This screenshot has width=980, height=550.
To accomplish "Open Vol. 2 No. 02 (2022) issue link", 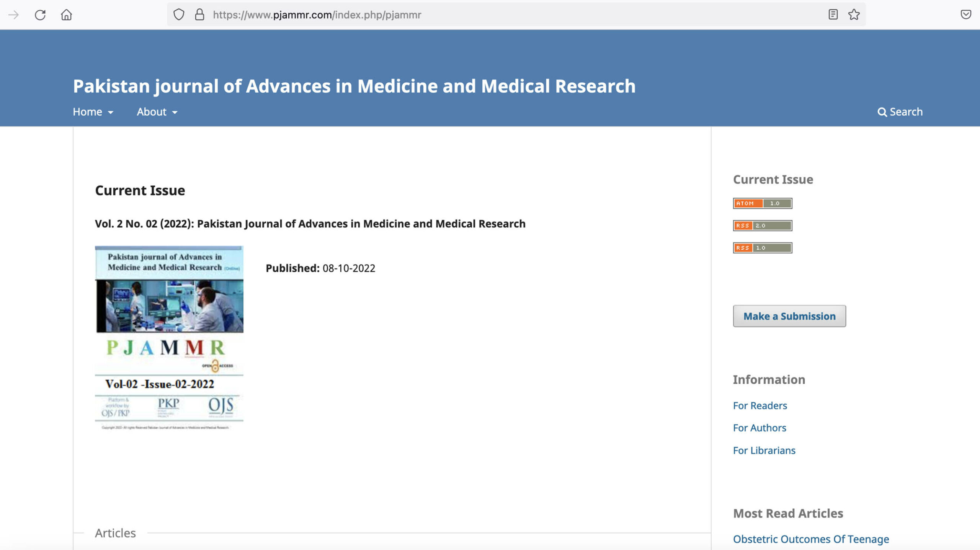I will point(310,224).
